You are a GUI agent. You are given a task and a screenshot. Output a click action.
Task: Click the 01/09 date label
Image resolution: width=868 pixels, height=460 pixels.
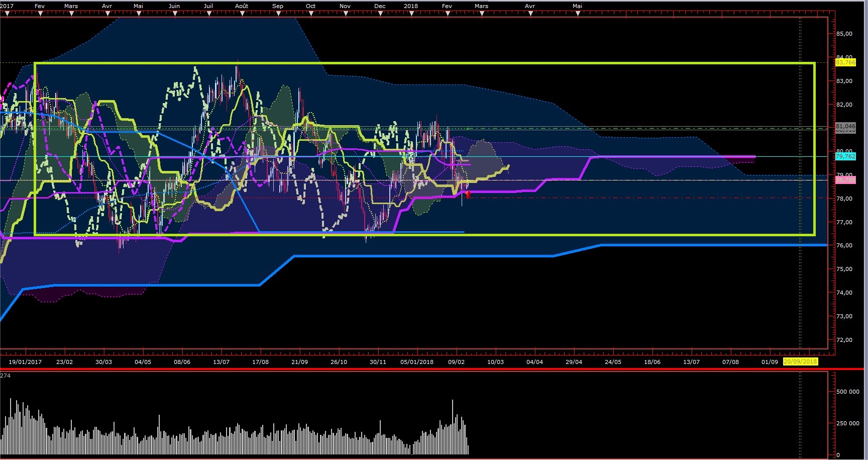[x=770, y=361]
